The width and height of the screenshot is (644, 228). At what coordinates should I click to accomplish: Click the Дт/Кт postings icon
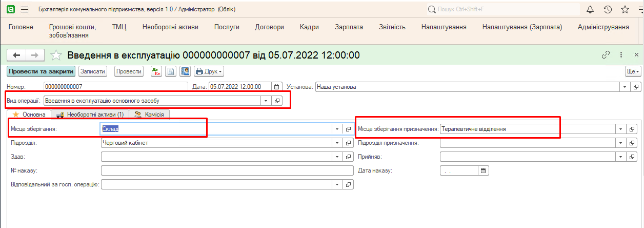point(156,71)
